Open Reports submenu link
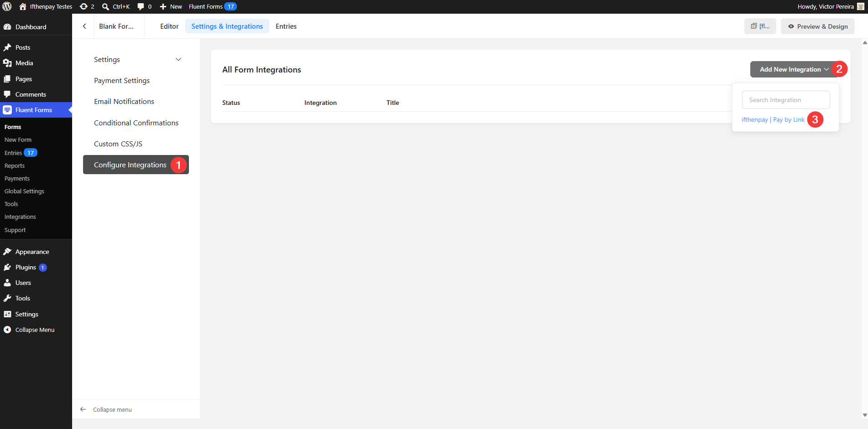Image resolution: width=868 pixels, height=429 pixels. click(x=15, y=165)
